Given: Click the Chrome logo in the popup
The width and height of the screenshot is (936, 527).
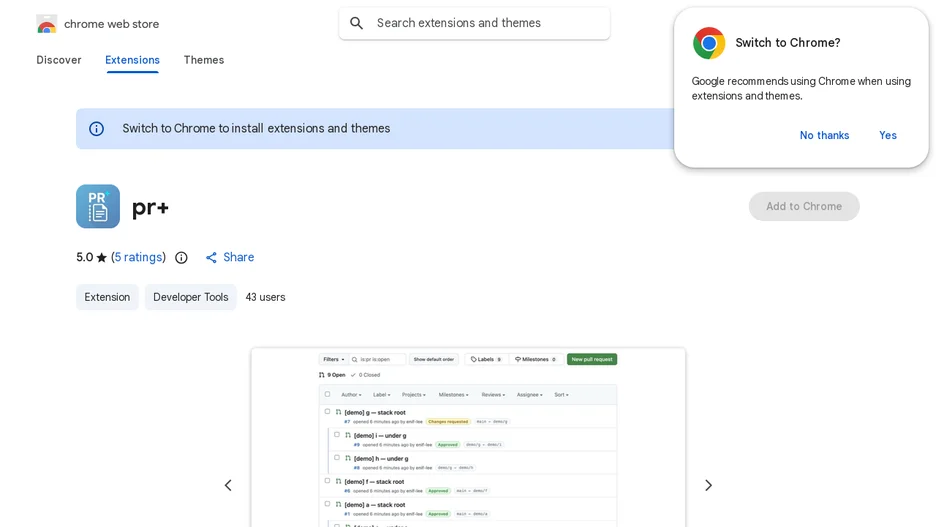Looking at the screenshot, I should point(709,43).
